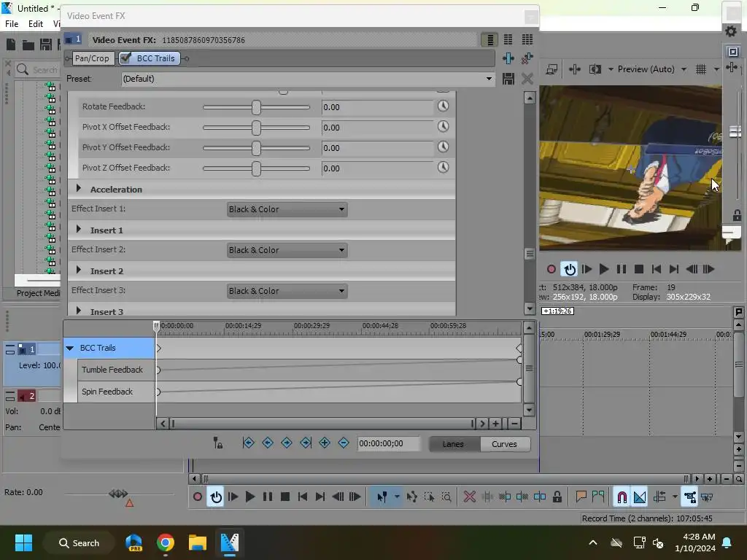Viewport: 747px width, 560px height.
Task: Click the Windows taskbar Search box
Action: [79, 542]
